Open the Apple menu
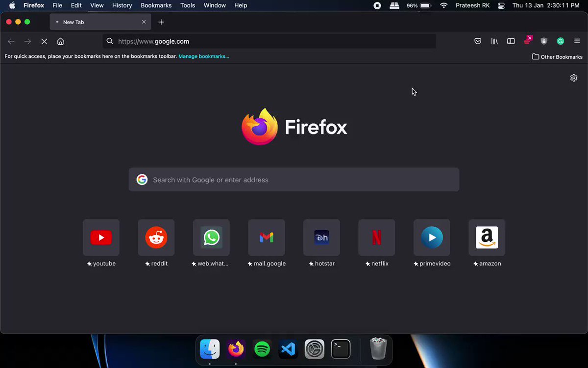 point(12,5)
